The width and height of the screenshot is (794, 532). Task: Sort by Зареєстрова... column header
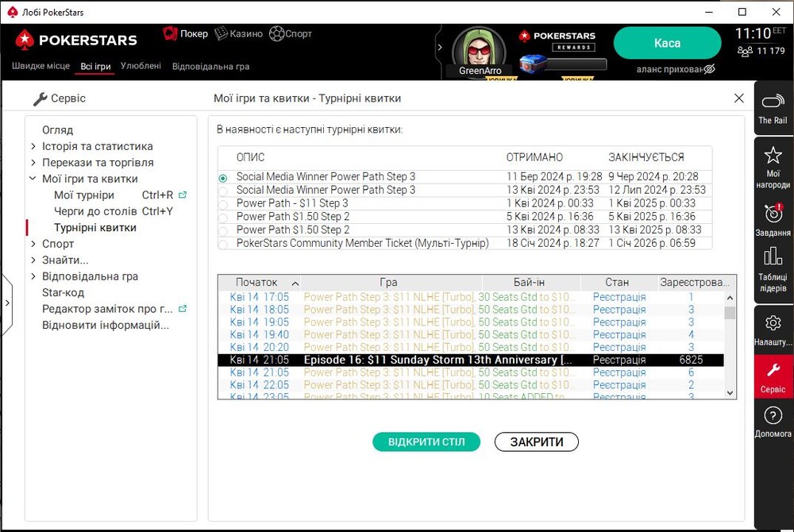[697, 282]
